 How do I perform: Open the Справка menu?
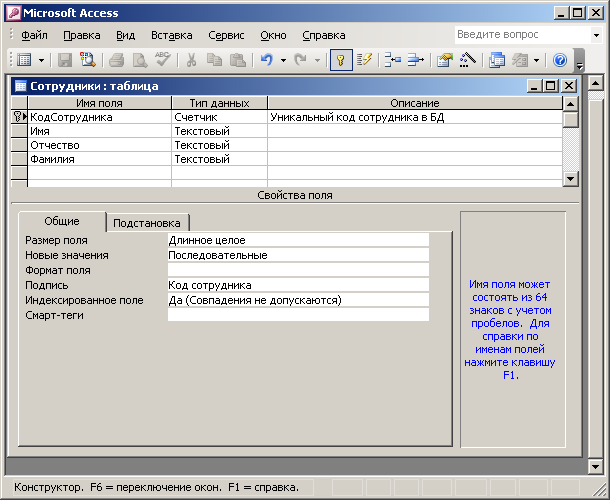click(324, 35)
